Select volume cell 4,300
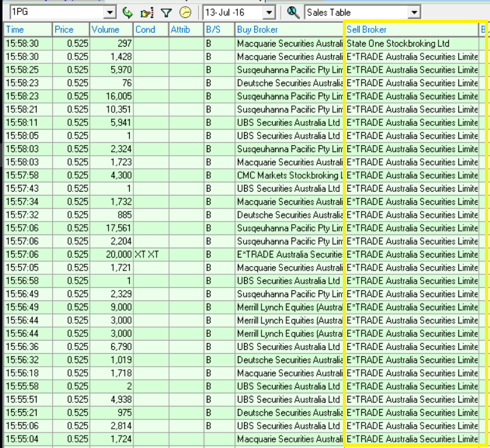490x448 pixels. point(111,176)
